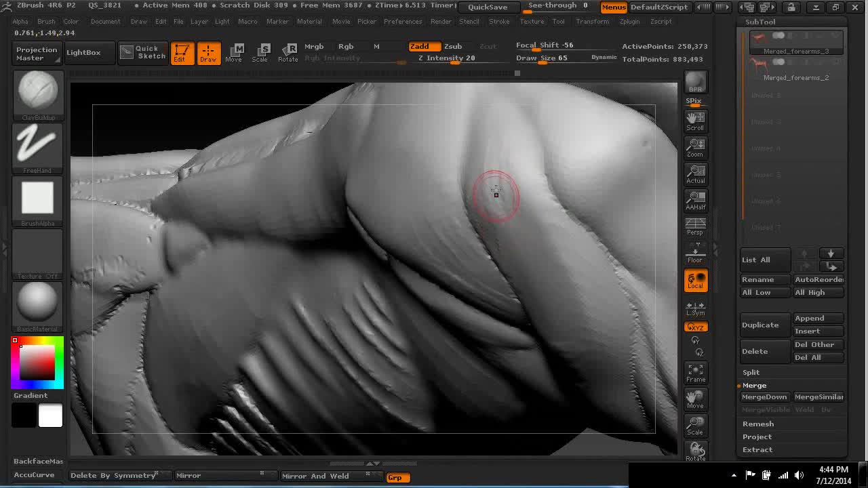The image size is (868, 488).
Task: Activate the Scale transform button in top shelf
Action: [260, 53]
